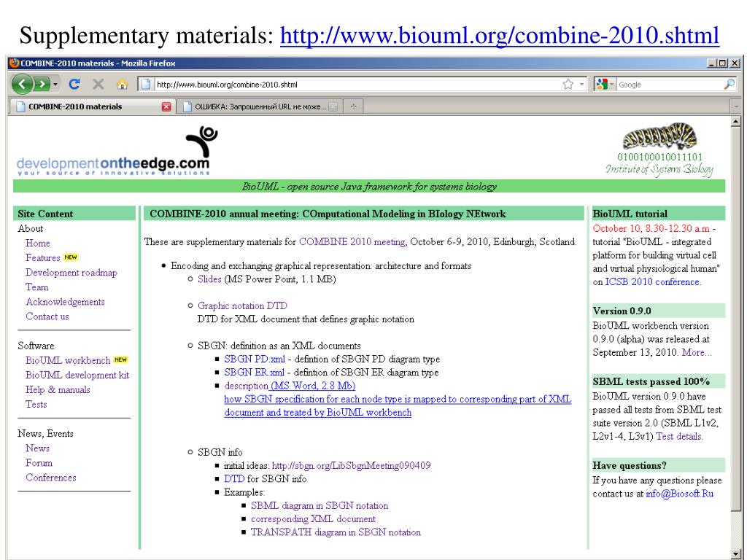Open SBGN PD.xml link
The image size is (747, 560).
255,359
